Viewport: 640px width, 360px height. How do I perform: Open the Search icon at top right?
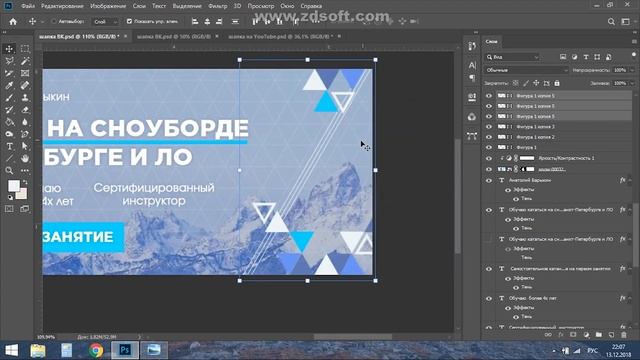click(x=611, y=22)
